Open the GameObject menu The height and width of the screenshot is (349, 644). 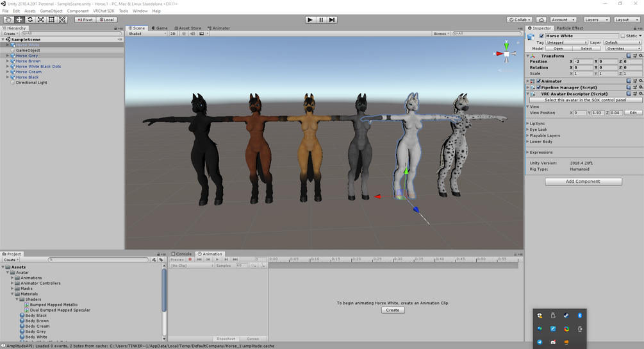(51, 11)
